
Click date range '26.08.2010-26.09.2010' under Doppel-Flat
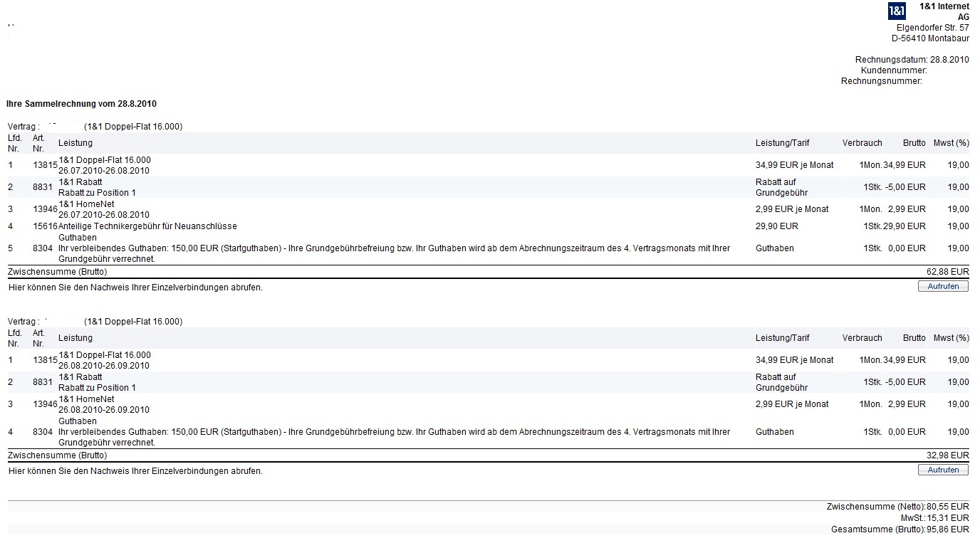coord(104,366)
